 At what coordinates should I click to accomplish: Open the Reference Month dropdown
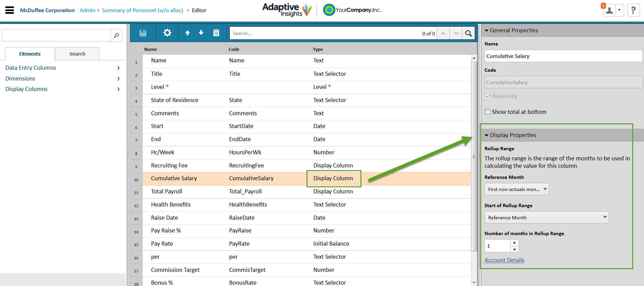point(517,189)
